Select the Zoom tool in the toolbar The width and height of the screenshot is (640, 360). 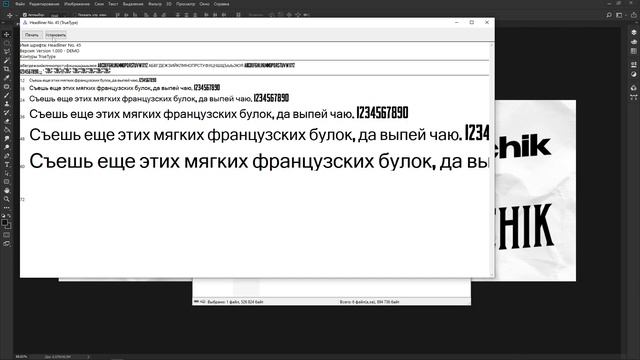coord(7,199)
